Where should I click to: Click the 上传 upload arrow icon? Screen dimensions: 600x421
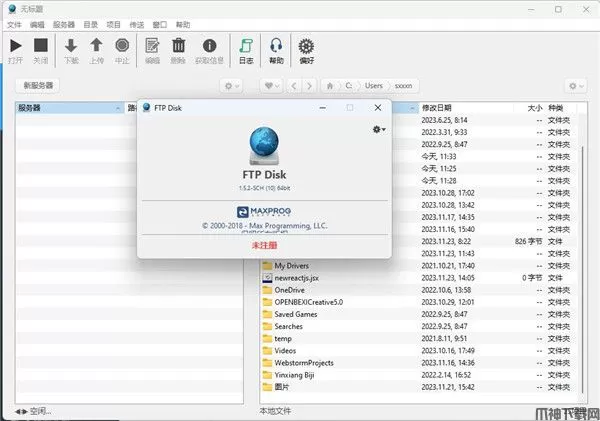tap(97, 45)
